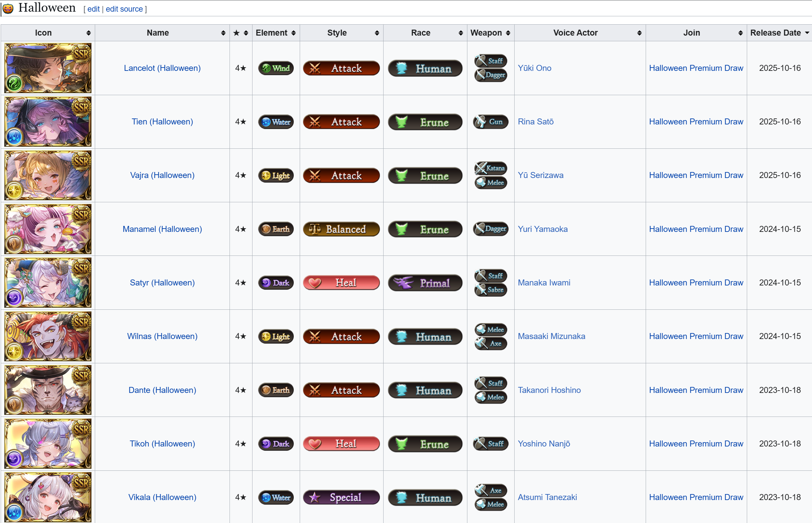Open the Wilnas (Halloween) portrait thumbnail
Screen dimensions: 812x523
pyautogui.click(x=48, y=336)
